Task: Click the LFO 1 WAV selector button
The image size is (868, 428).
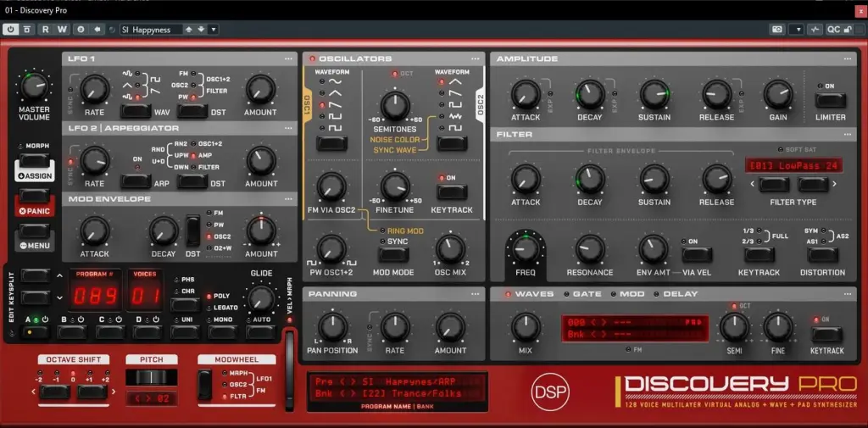Action: [x=136, y=111]
